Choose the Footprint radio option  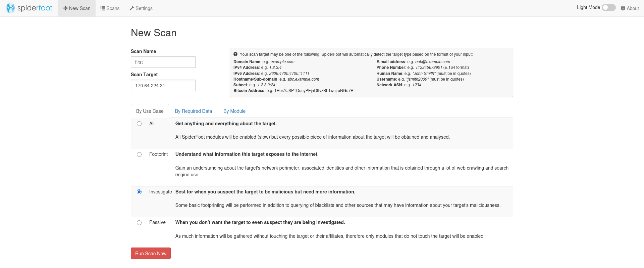tap(139, 154)
